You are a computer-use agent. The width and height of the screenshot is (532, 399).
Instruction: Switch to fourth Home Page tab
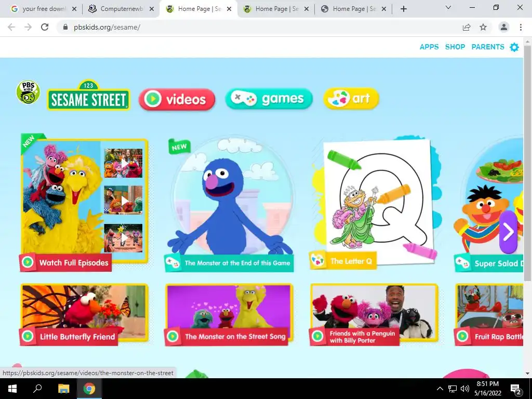tap(276, 9)
